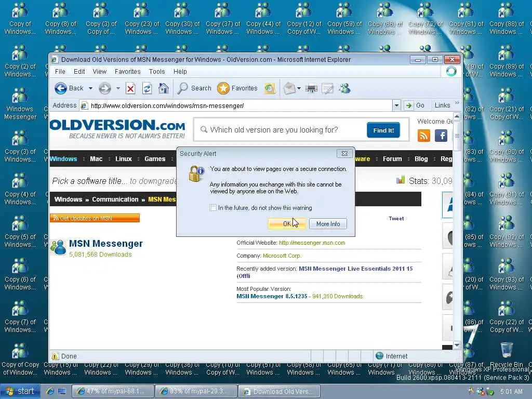The width and height of the screenshot is (532, 399).
Task: Click the Mail envelope icon
Action: (x=289, y=88)
